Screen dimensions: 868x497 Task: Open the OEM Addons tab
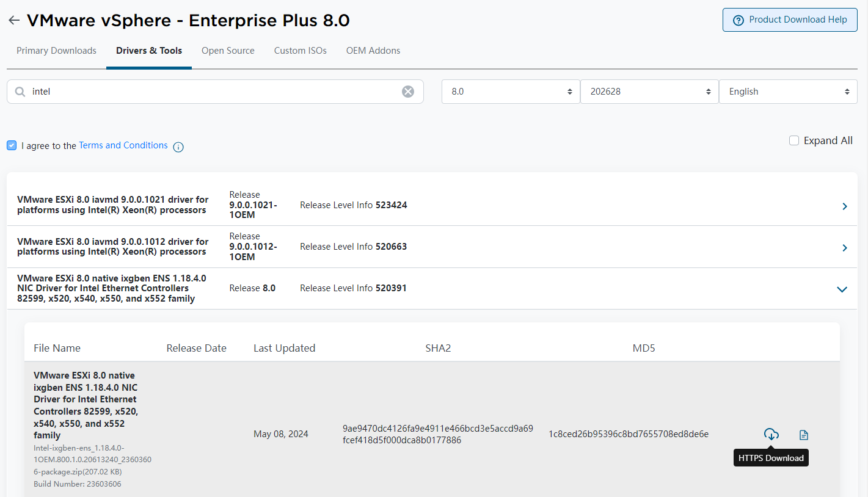[373, 51]
